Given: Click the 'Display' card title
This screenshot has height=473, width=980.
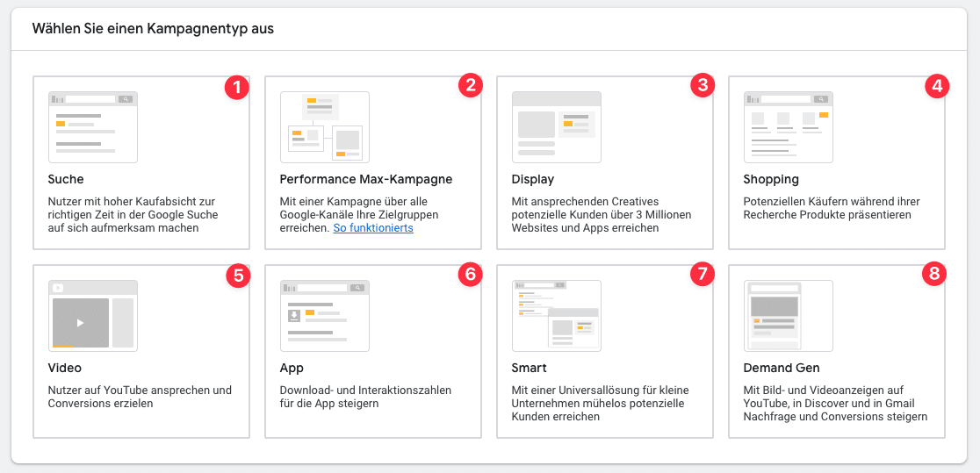Looking at the screenshot, I should click(x=532, y=180).
